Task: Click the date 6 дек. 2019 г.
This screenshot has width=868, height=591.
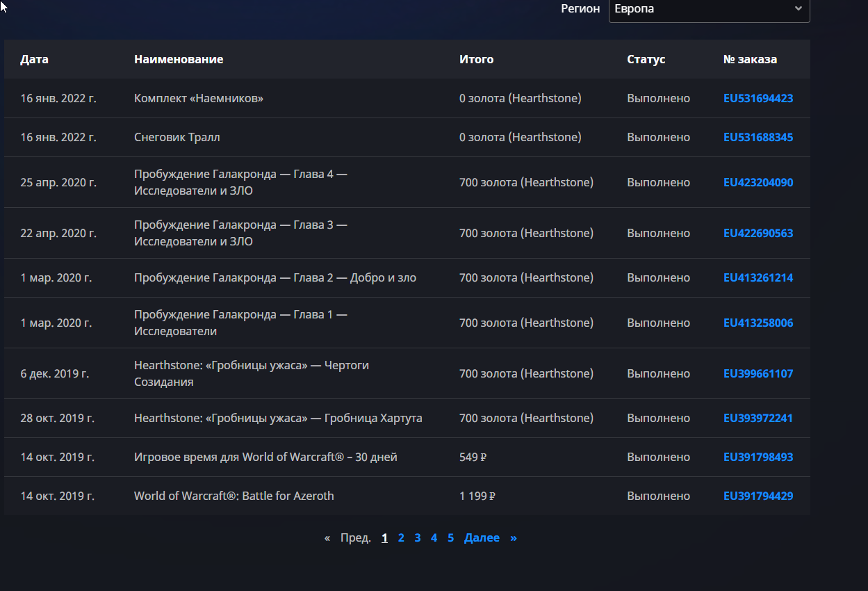Action: click(55, 374)
